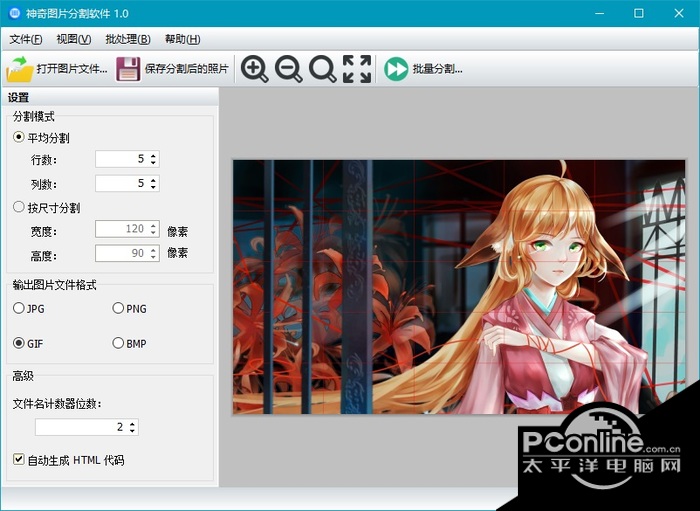Click the 输出图片文件格式 group label
Screen dimensions: 700x511
click(54, 285)
